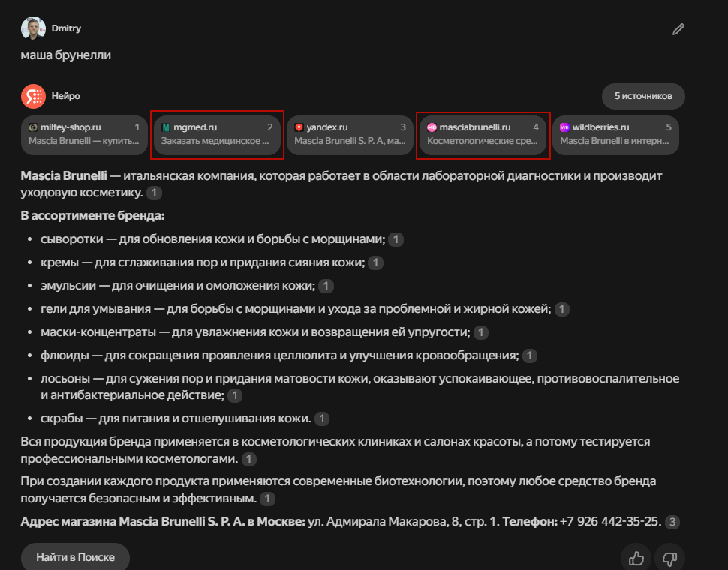Click the masciabrunelli.ru favicon
This screenshot has height=570, width=728.
click(x=432, y=127)
